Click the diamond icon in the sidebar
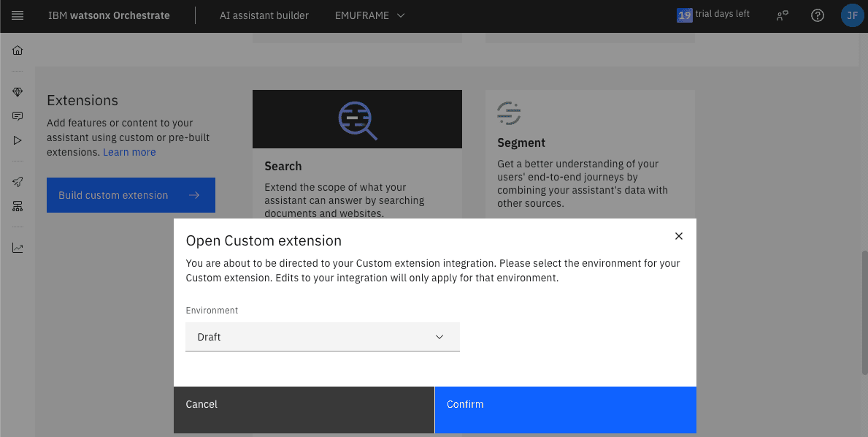 (18, 92)
